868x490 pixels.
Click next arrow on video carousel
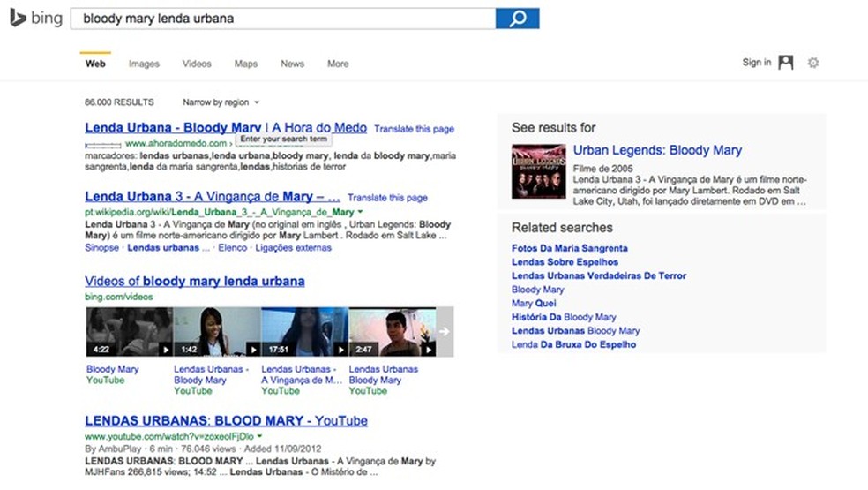[445, 332]
